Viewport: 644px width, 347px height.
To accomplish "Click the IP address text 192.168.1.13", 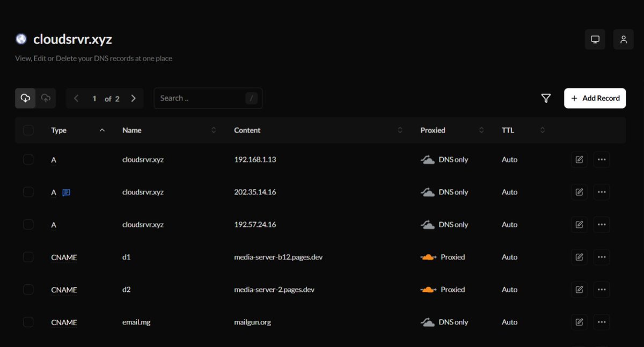I will 255,159.
